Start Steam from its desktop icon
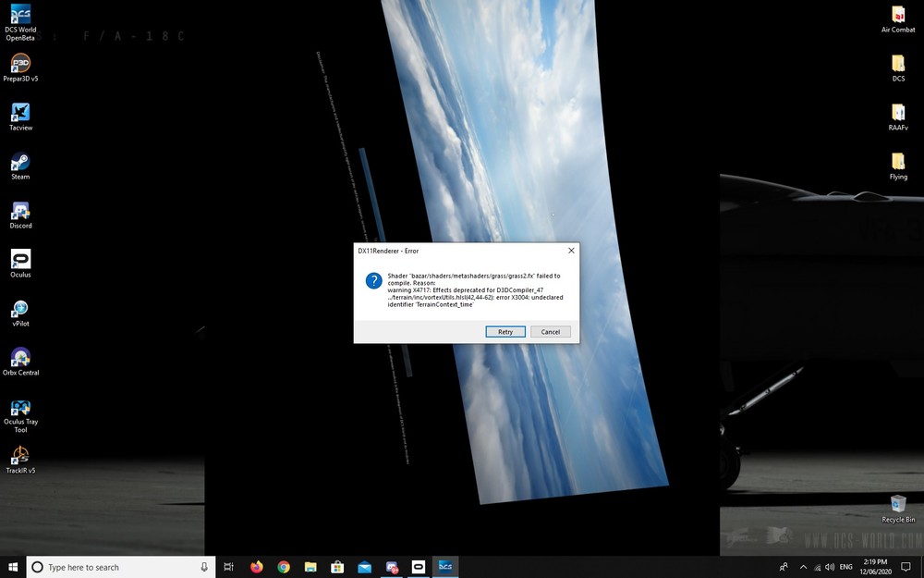 point(19,164)
